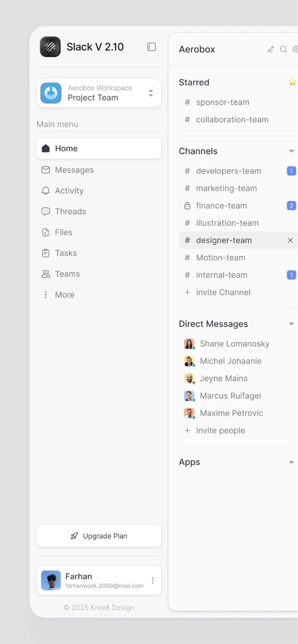Click Marcus Ruifagel's avatar

(189, 396)
